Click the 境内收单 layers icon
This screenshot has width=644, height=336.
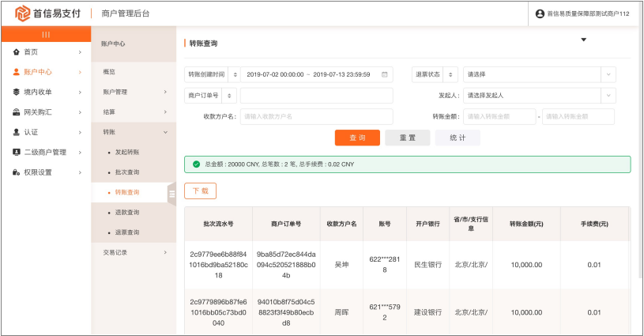point(17,92)
